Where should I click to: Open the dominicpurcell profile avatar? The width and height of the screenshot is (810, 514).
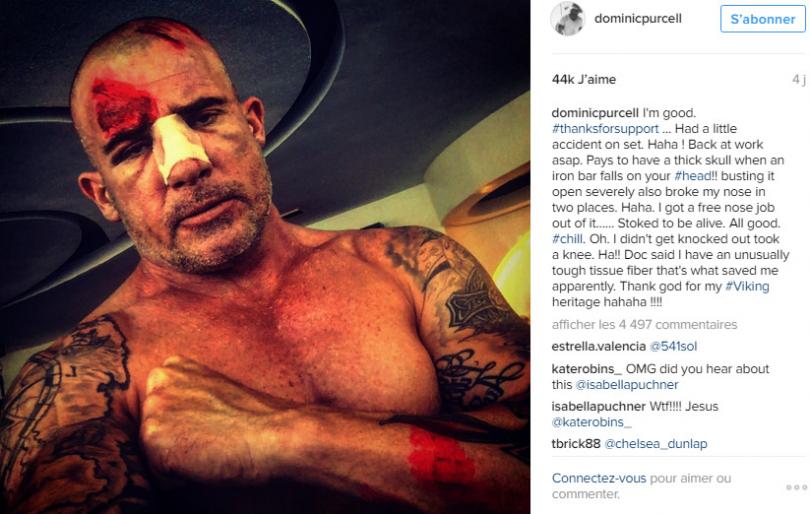[567, 19]
